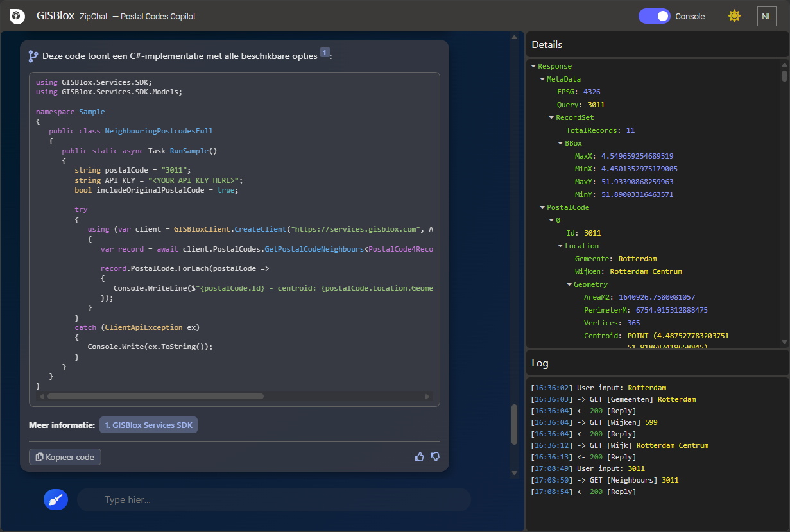Image resolution: width=790 pixels, height=532 pixels.
Task: Click the code block horizontal scrollbar
Action: [155, 397]
